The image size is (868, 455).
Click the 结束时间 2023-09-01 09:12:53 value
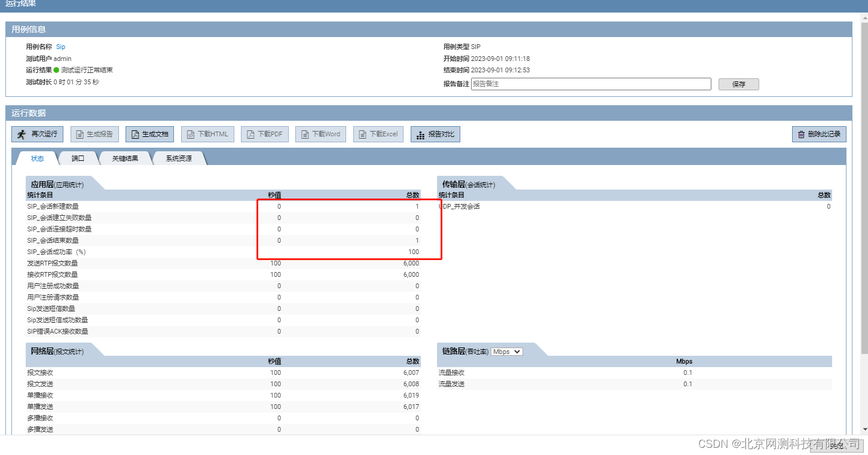pos(500,70)
